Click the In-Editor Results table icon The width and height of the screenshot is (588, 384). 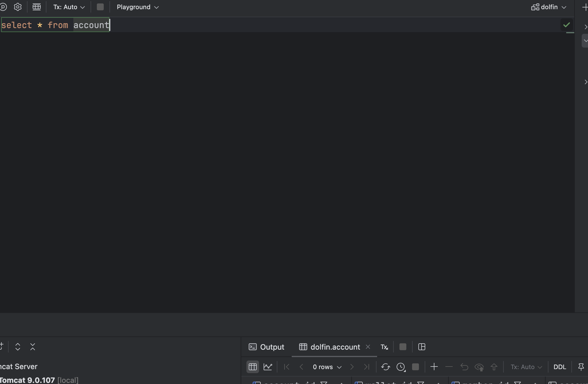(x=36, y=7)
